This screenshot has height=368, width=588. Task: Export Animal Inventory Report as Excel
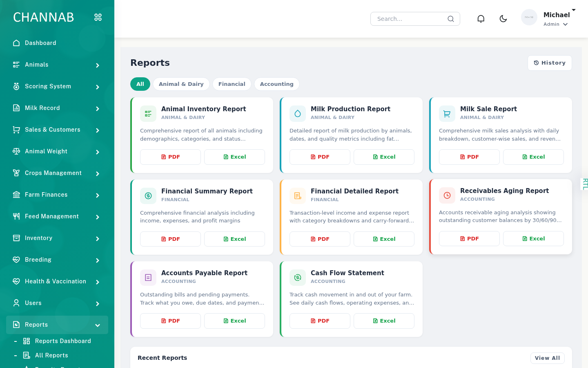click(234, 157)
